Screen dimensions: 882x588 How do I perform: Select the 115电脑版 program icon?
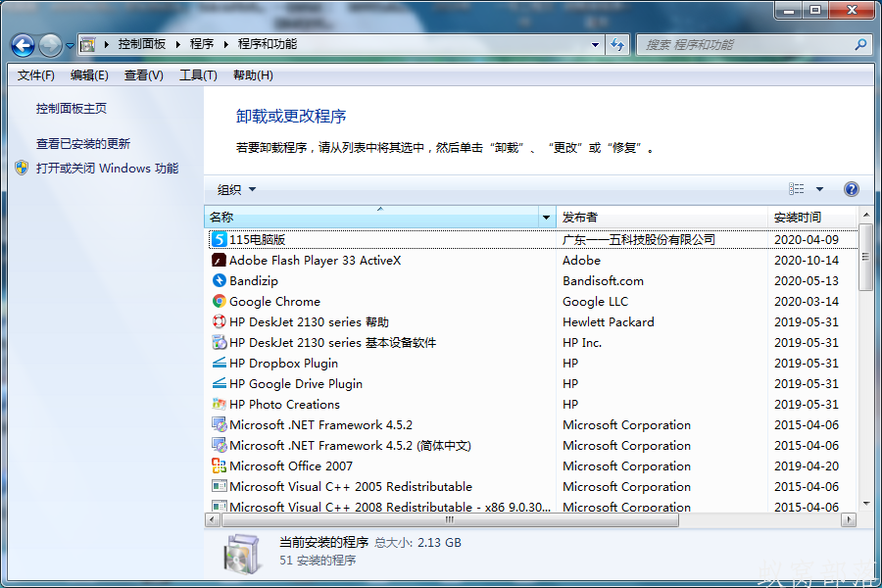point(220,240)
